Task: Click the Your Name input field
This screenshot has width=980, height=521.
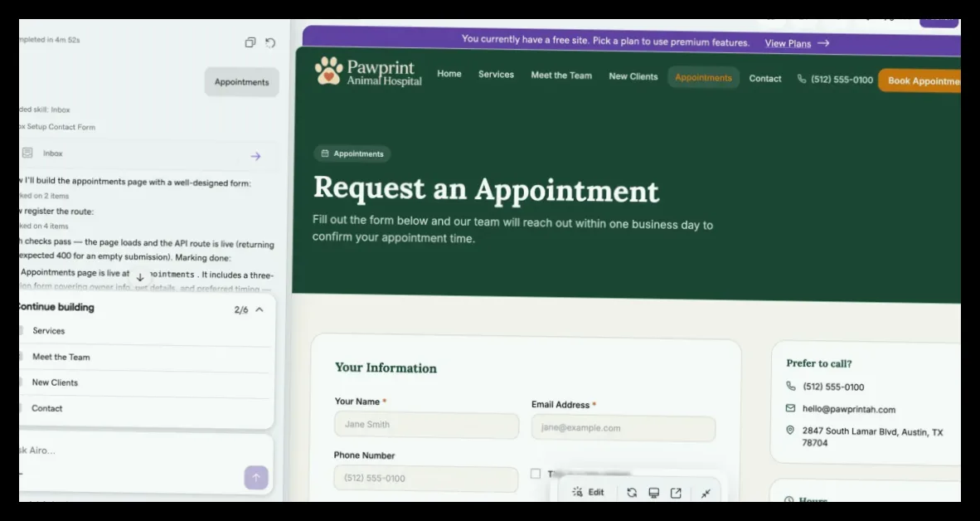Action: (426, 425)
